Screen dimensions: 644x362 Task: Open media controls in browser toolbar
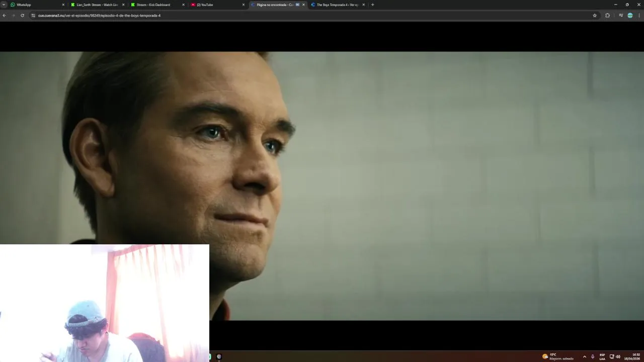pos(621,16)
